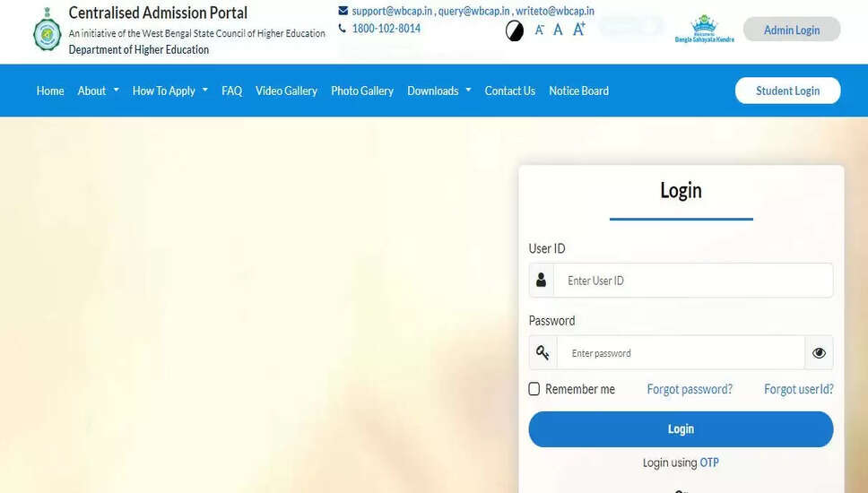Click the West Bengal government emblem logo
This screenshot has width=868, height=493.
click(x=47, y=33)
